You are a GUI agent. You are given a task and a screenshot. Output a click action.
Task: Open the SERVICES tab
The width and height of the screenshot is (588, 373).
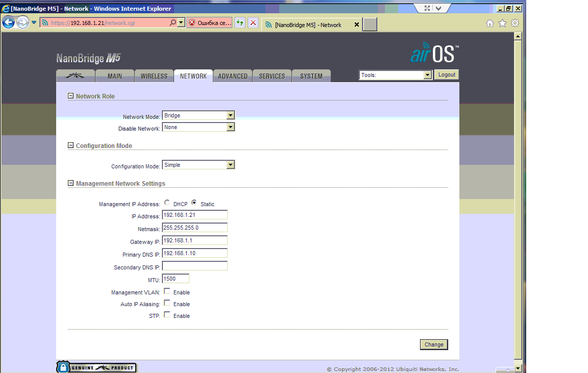(272, 76)
